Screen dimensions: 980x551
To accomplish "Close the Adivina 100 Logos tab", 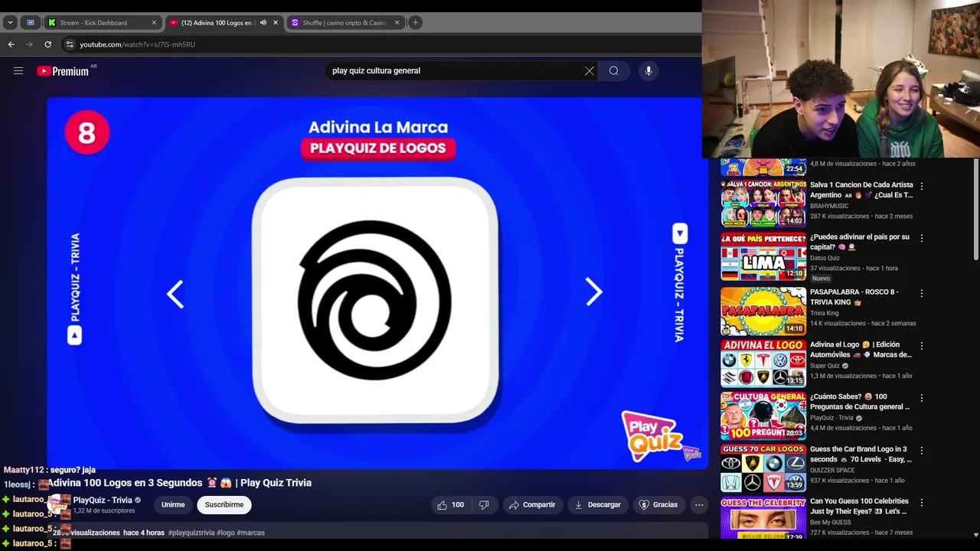I will (x=276, y=22).
